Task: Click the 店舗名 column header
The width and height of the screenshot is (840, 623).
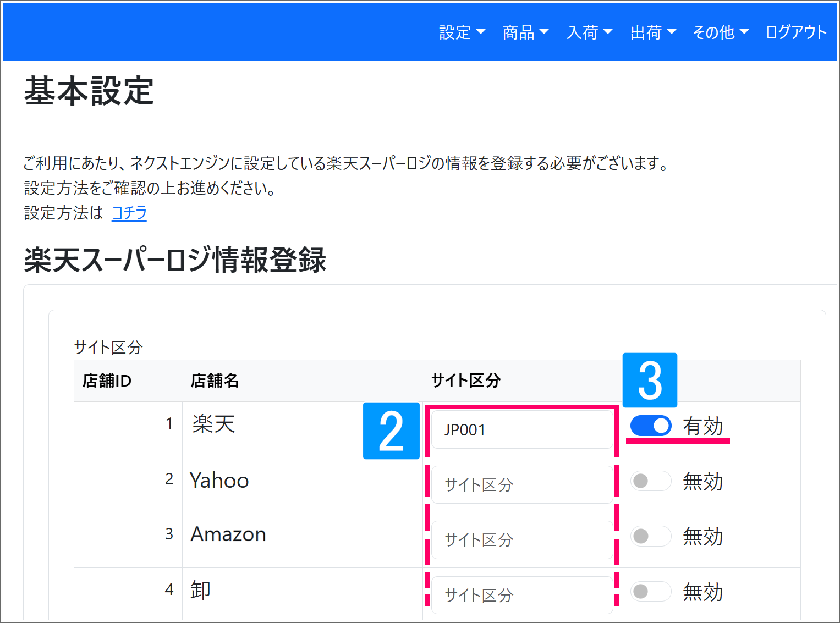Action: pyautogui.click(x=215, y=381)
